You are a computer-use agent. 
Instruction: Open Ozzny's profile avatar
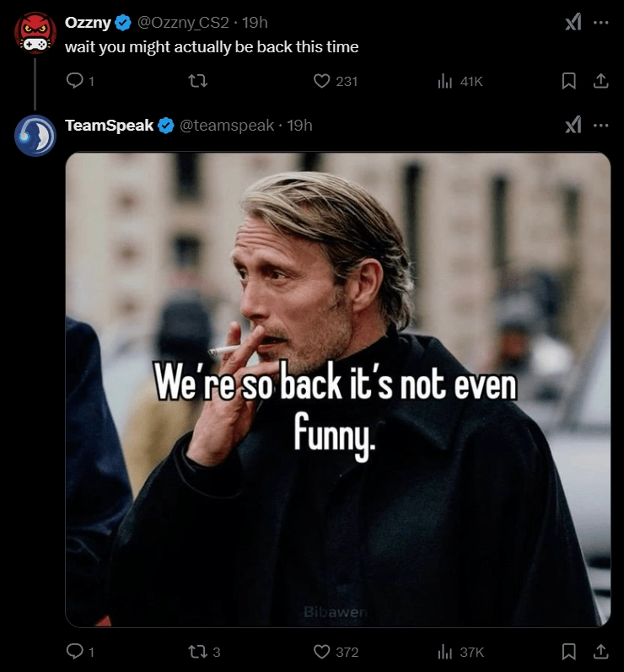35,32
